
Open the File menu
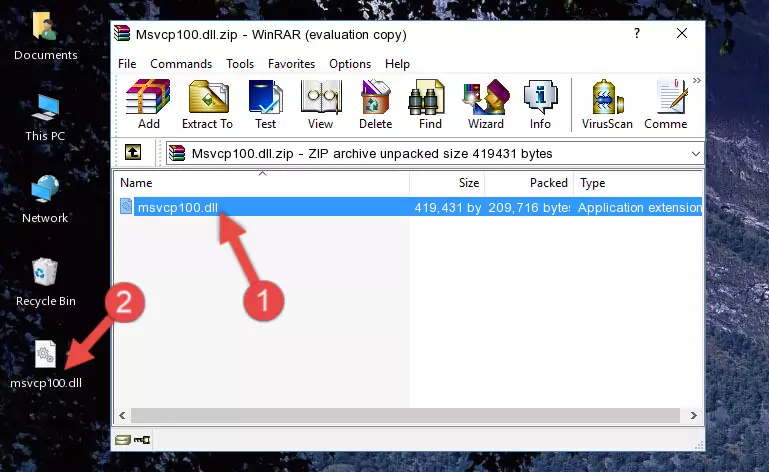click(127, 64)
